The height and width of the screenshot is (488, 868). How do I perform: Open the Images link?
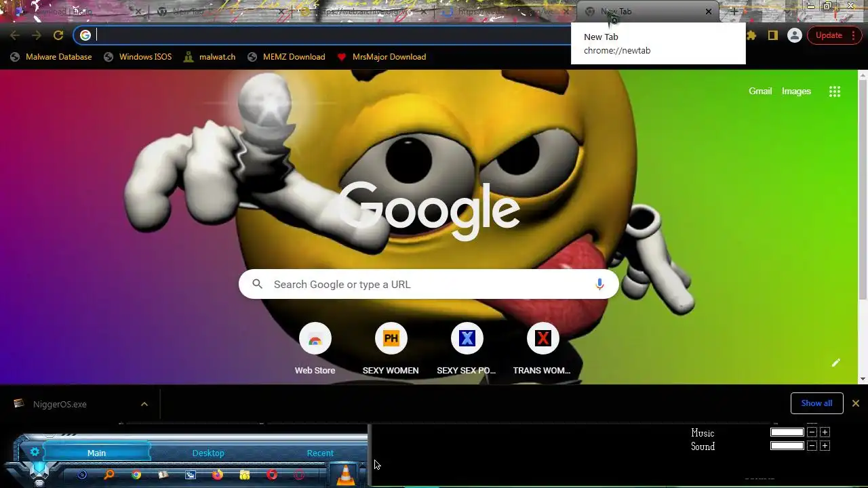[796, 91]
